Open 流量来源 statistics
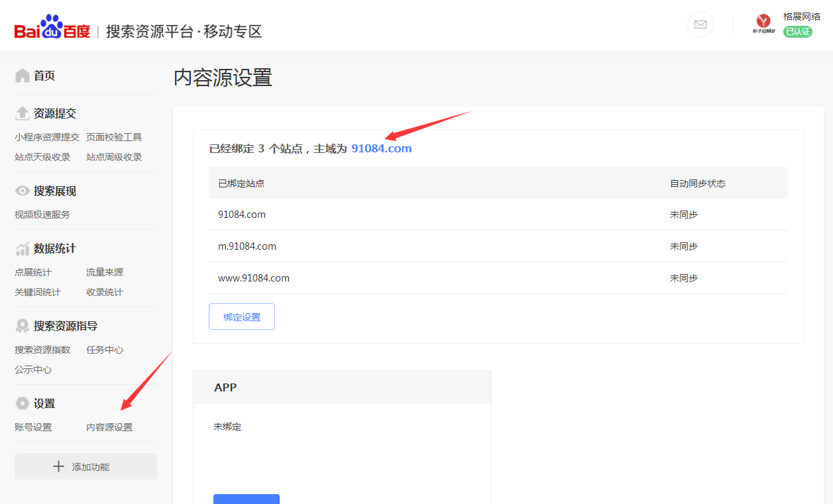Image resolution: width=833 pixels, height=504 pixels. 105,272
